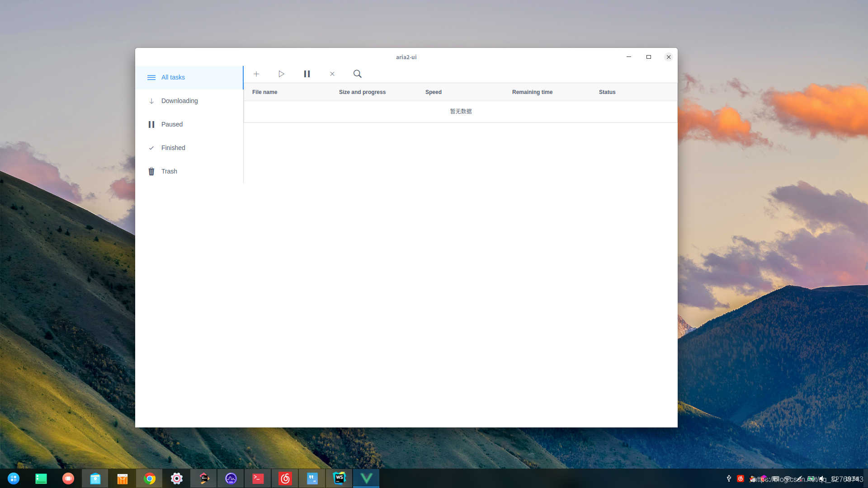Pause tasks using toolbar pause icon
The width and height of the screenshot is (868, 488).
click(x=307, y=74)
